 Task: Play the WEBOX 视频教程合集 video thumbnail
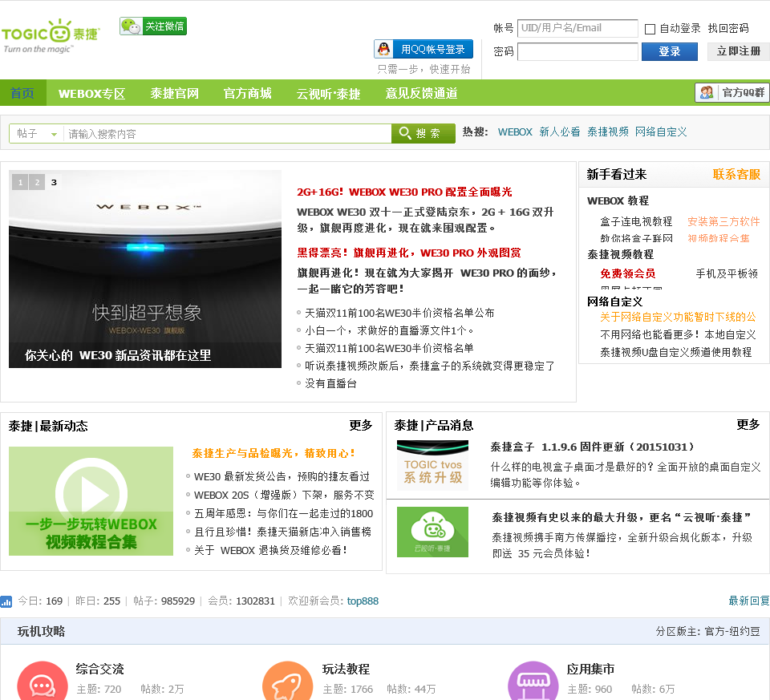[x=91, y=501]
